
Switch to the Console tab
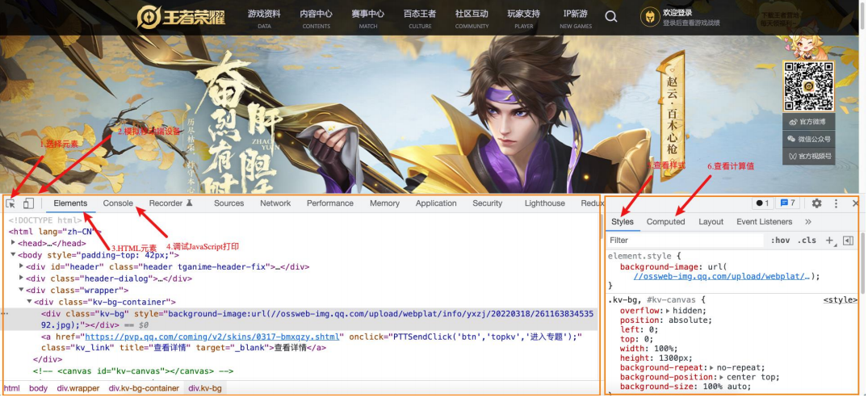[x=118, y=203]
